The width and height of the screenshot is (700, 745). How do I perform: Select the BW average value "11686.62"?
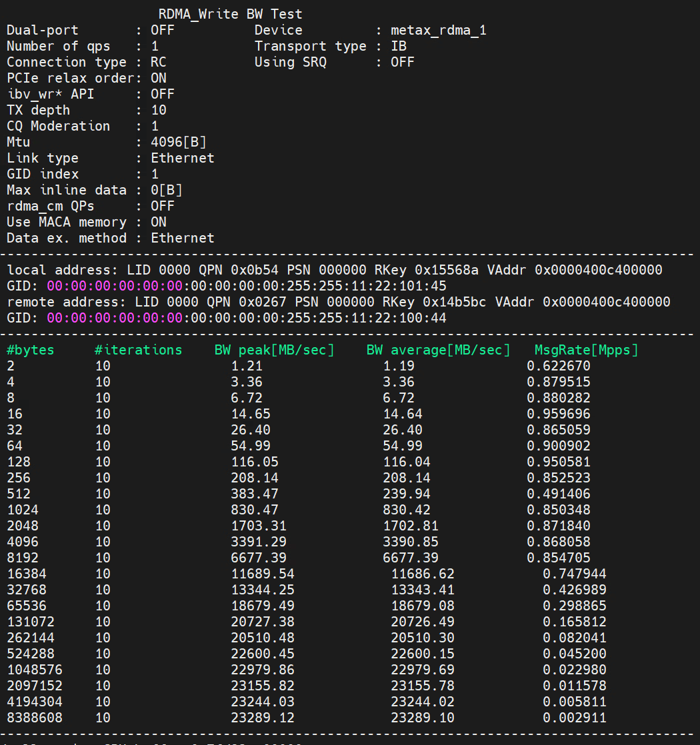click(423, 574)
